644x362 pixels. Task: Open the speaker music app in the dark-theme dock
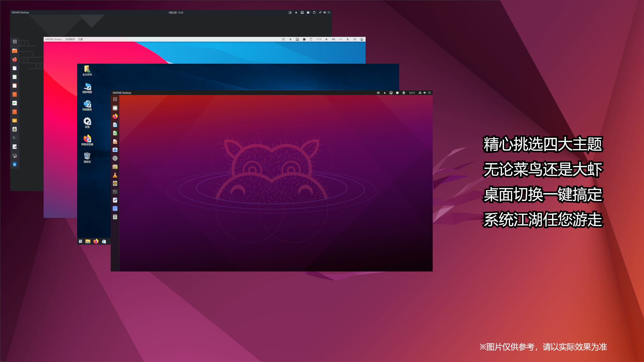(15, 129)
